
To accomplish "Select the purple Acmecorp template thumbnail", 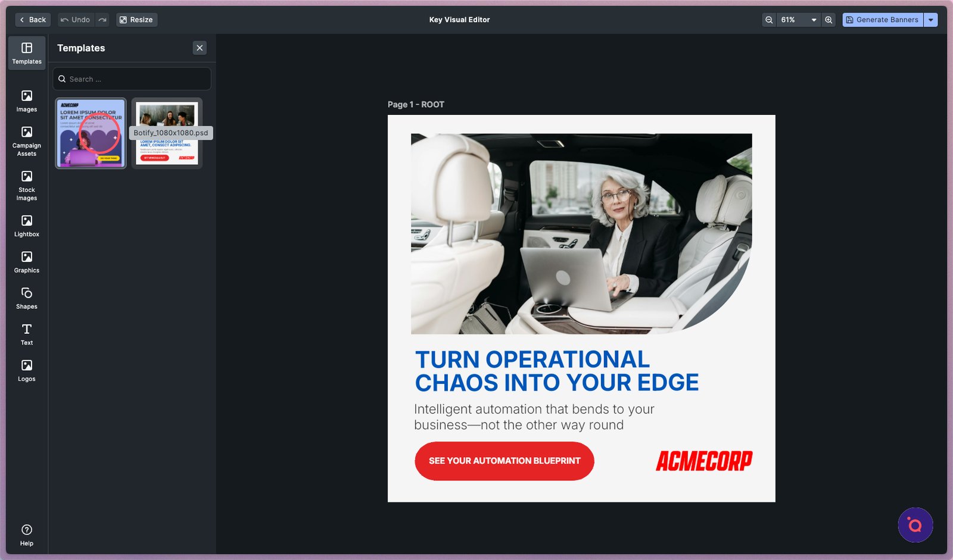I will click(x=91, y=133).
